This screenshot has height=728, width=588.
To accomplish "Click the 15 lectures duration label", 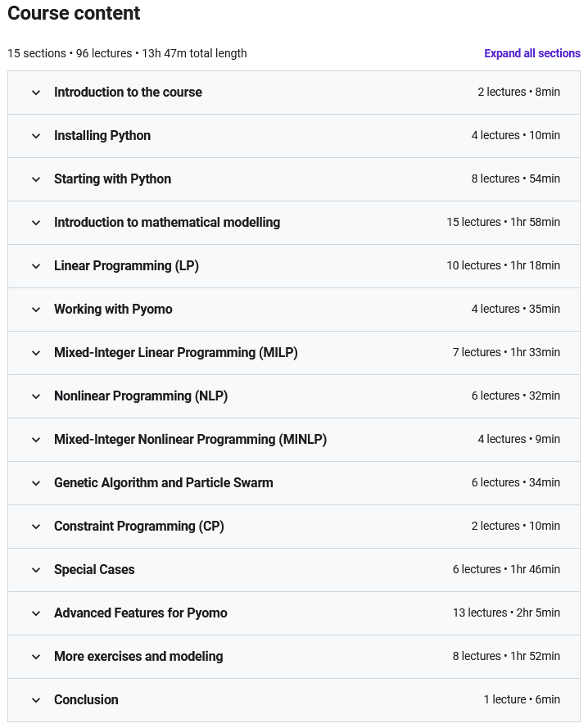I will (x=503, y=223).
